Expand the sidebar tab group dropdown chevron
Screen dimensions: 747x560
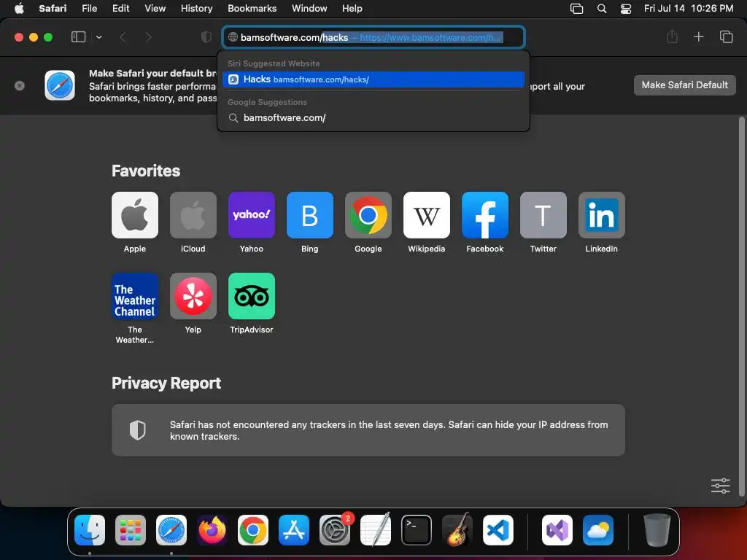pyautogui.click(x=98, y=37)
